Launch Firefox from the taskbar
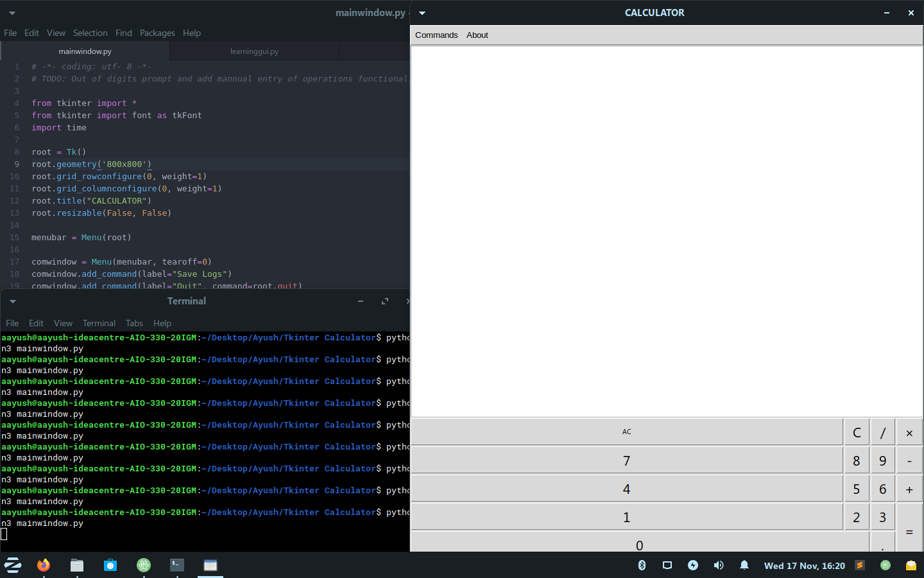 coord(44,565)
